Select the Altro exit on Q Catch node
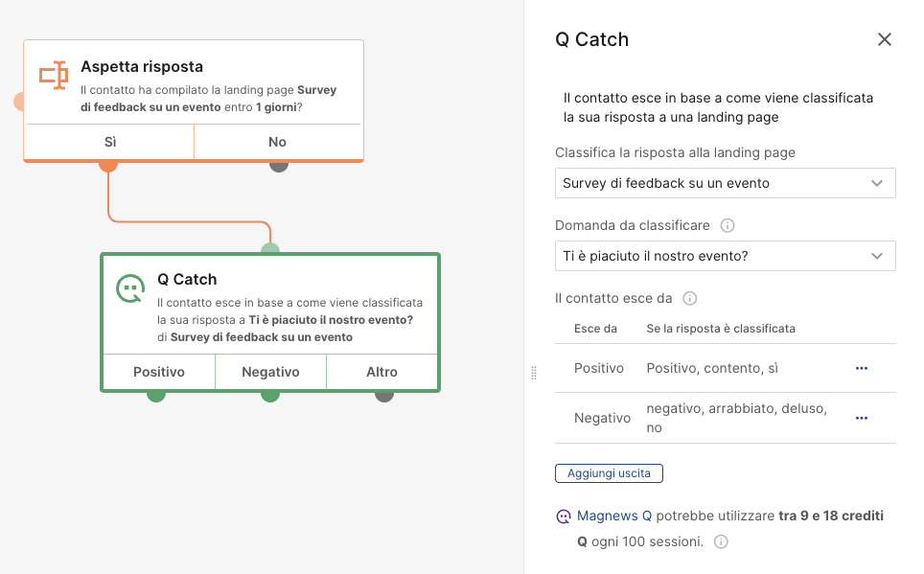 [x=381, y=372]
